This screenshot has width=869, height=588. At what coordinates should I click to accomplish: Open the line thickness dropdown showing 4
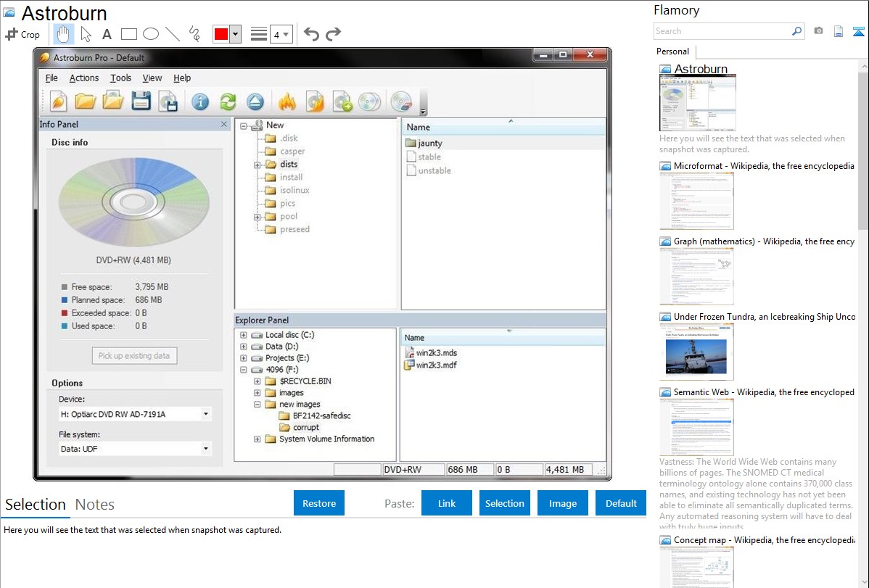[x=281, y=34]
